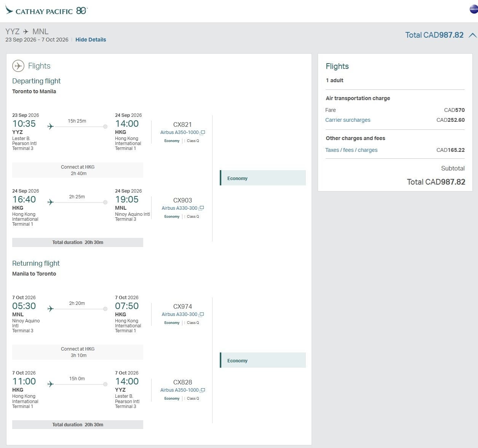Image resolution: width=478 pixels, height=448 pixels.
Task: Click Airbus A330-300 link for CX903
Action: click(x=179, y=208)
